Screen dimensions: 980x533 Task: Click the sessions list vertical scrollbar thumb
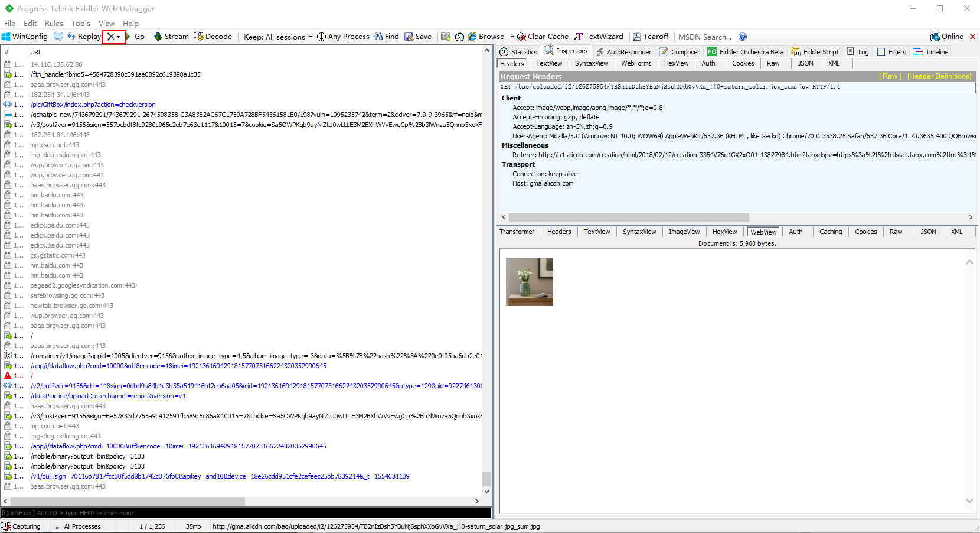point(486,478)
